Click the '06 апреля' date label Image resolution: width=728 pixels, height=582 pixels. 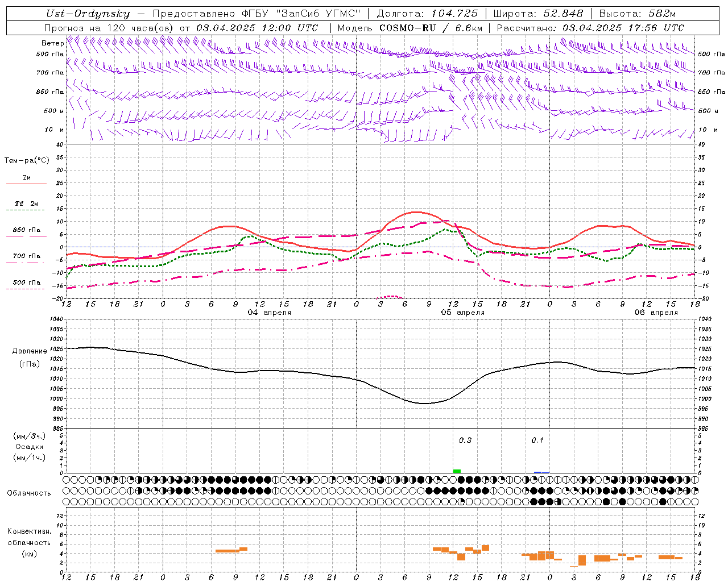656,313
